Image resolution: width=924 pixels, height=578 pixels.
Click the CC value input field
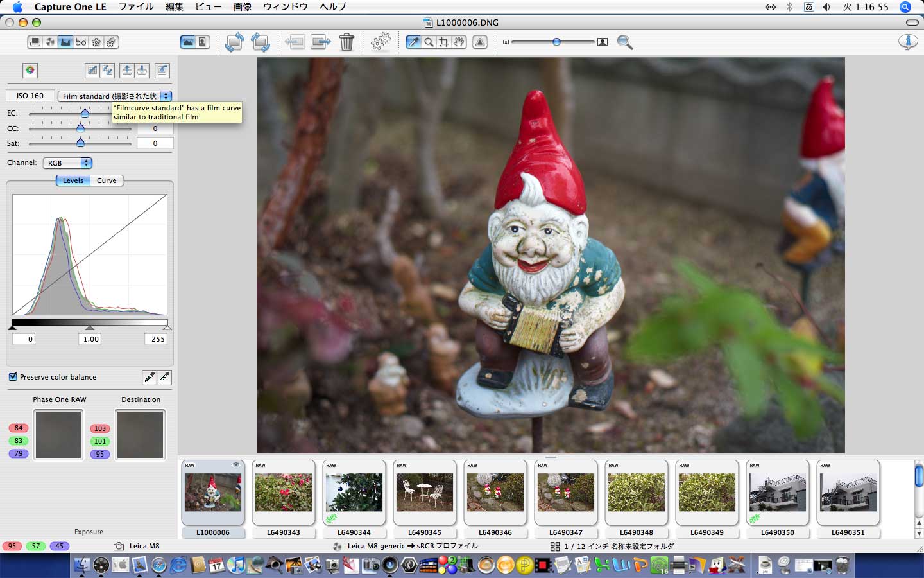tap(155, 128)
